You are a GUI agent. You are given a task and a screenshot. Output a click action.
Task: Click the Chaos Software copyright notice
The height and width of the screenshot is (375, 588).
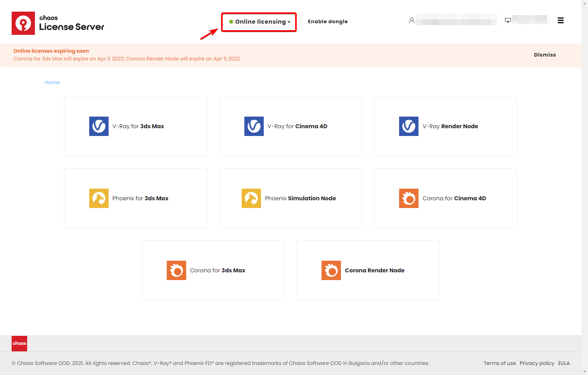tap(220, 363)
